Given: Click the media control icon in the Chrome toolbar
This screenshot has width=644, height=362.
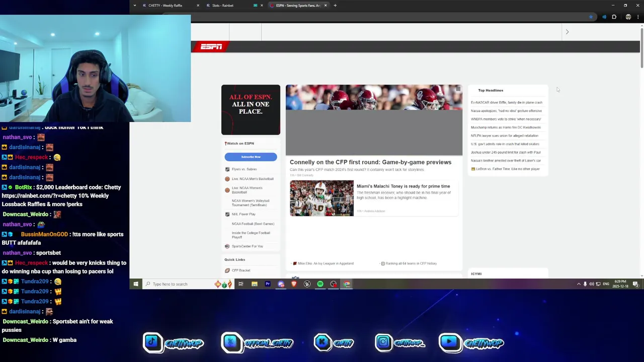Looking at the screenshot, I should (x=604, y=17).
